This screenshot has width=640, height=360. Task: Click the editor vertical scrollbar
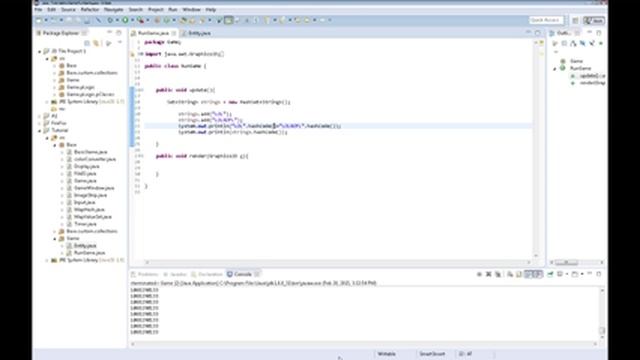point(536,149)
